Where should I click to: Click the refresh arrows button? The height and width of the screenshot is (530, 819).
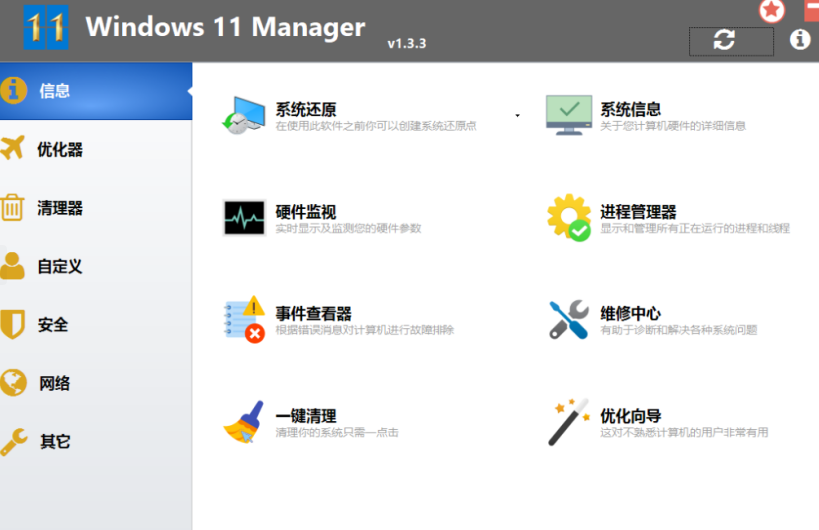click(x=724, y=40)
